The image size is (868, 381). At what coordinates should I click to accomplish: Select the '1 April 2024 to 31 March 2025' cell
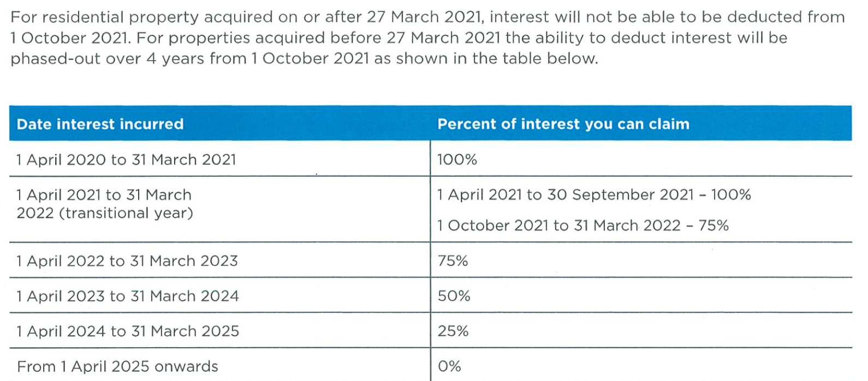click(x=219, y=331)
